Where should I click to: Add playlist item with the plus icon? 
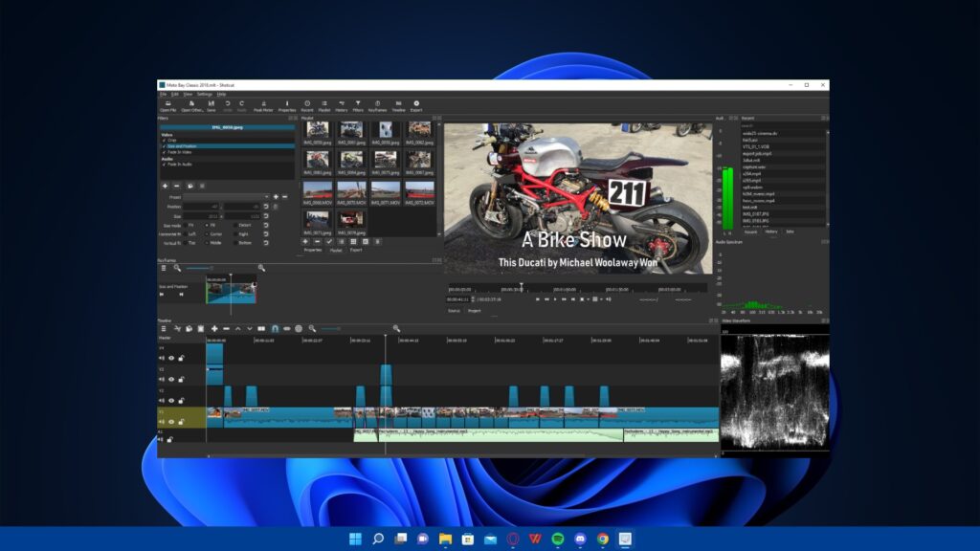click(305, 242)
